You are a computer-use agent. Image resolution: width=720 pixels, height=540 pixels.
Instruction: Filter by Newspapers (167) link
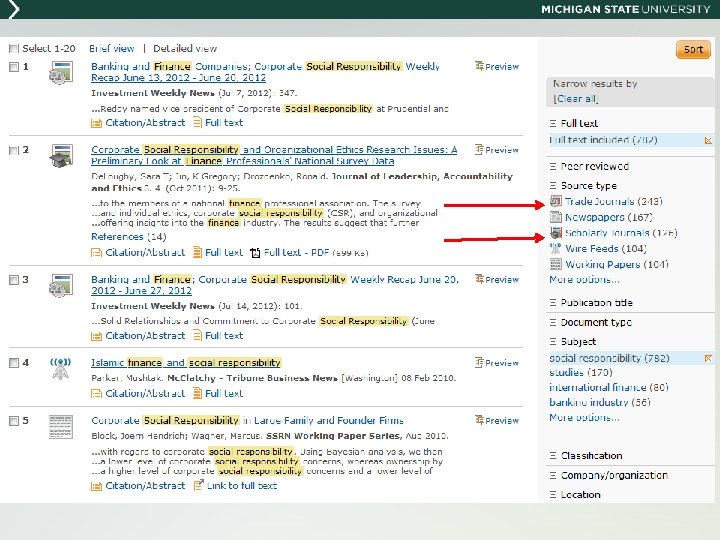tap(609, 217)
